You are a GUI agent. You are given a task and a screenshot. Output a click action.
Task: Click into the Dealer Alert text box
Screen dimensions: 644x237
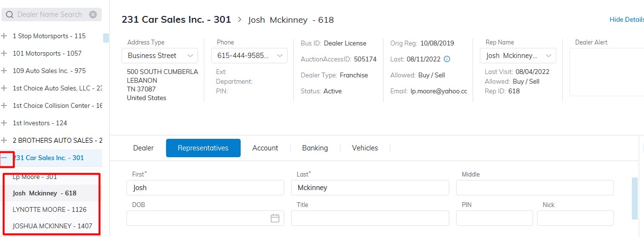click(x=606, y=72)
